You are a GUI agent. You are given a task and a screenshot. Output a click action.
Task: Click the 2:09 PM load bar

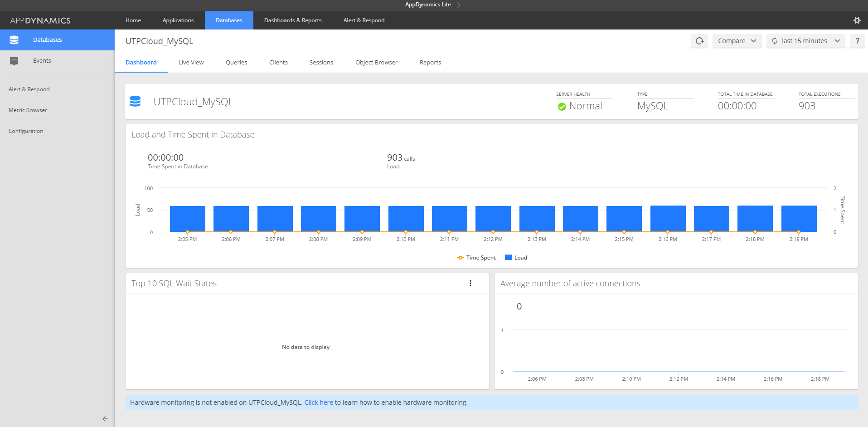click(x=362, y=219)
